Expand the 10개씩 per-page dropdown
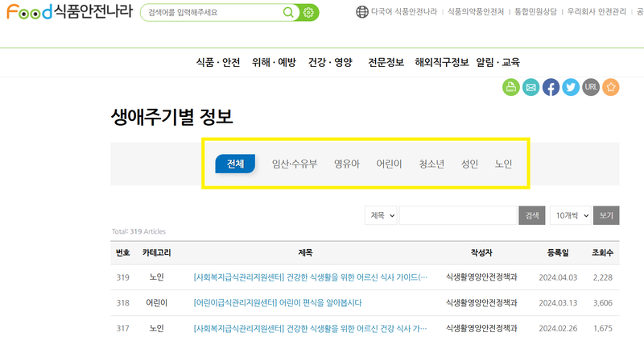The width and height of the screenshot is (644, 341). (570, 215)
